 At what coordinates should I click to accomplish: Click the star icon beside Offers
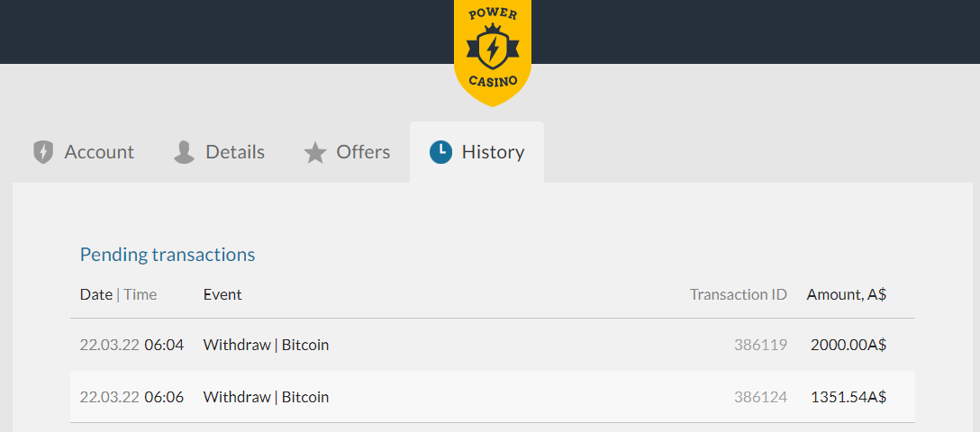[x=314, y=153]
